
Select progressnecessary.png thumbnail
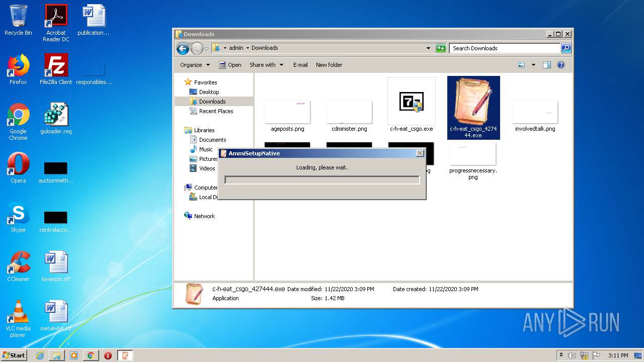coord(473,161)
